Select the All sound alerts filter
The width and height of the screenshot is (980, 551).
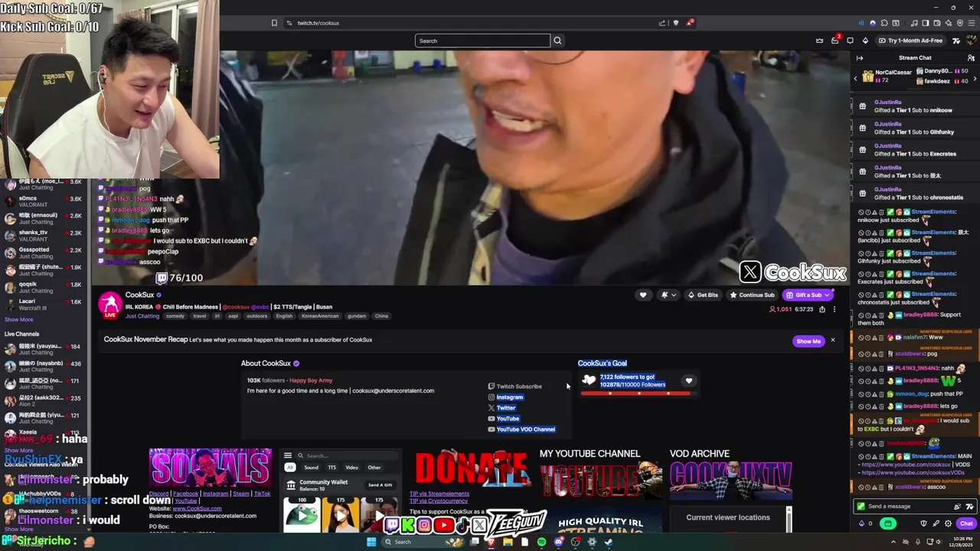290,468
